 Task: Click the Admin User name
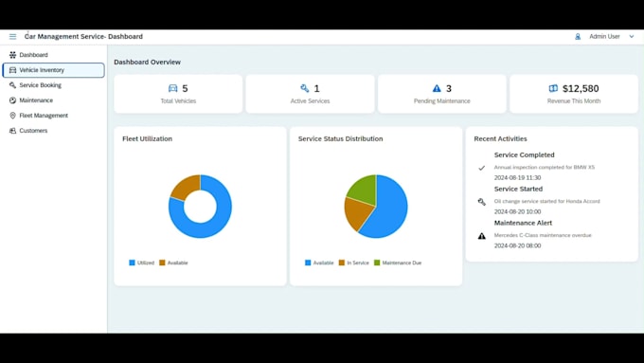[604, 37]
